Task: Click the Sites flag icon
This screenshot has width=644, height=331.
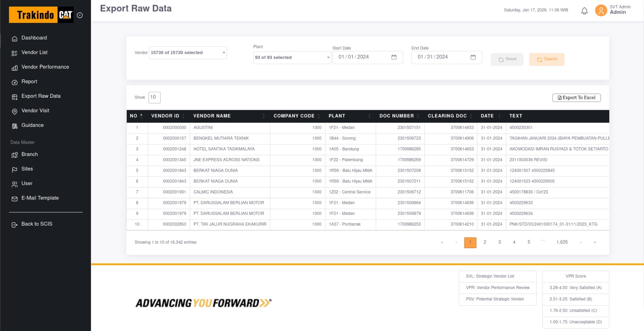Action: 14,170
